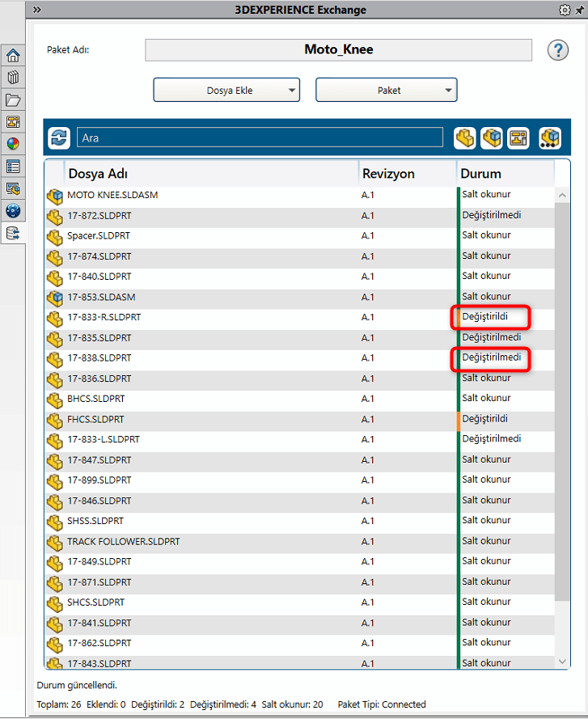Screen dimensions: 588x719
Task: Click the MOTO KNEE.SLDASM assembly icon
Action: 55,197
